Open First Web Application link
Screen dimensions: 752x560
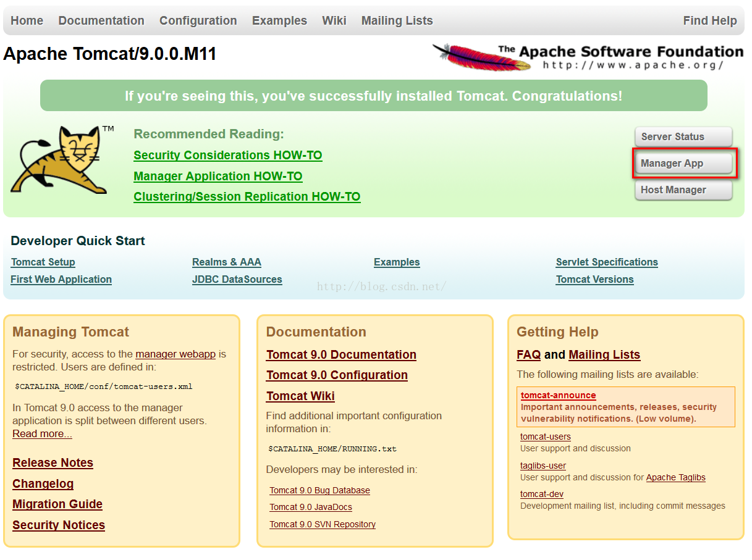click(x=61, y=279)
